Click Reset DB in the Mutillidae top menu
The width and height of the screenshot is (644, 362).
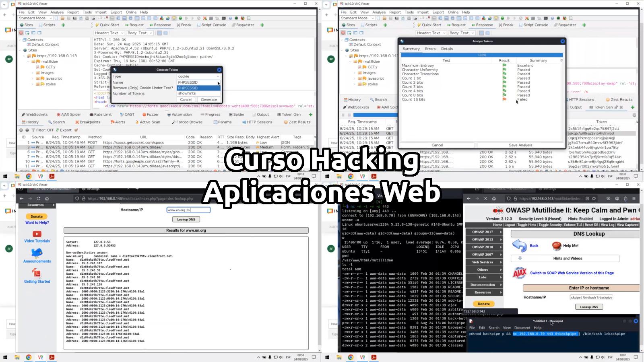pyautogui.click(x=591, y=225)
